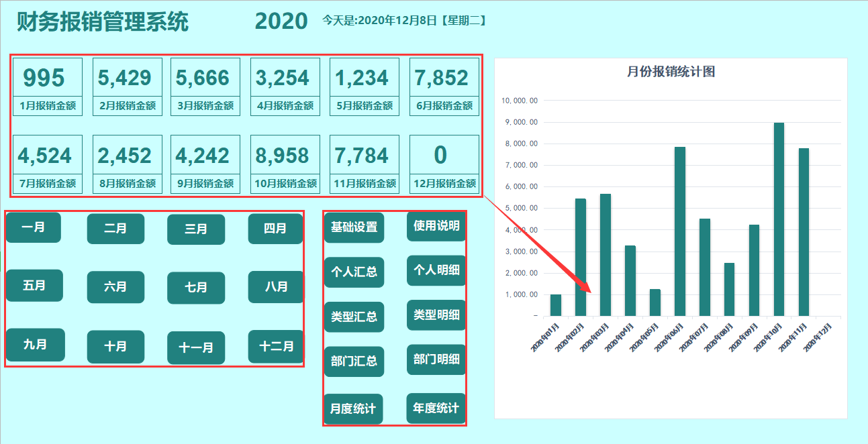The width and height of the screenshot is (868, 444).
Task: Click the 2020年09月 chart bar
Action: click(x=755, y=270)
